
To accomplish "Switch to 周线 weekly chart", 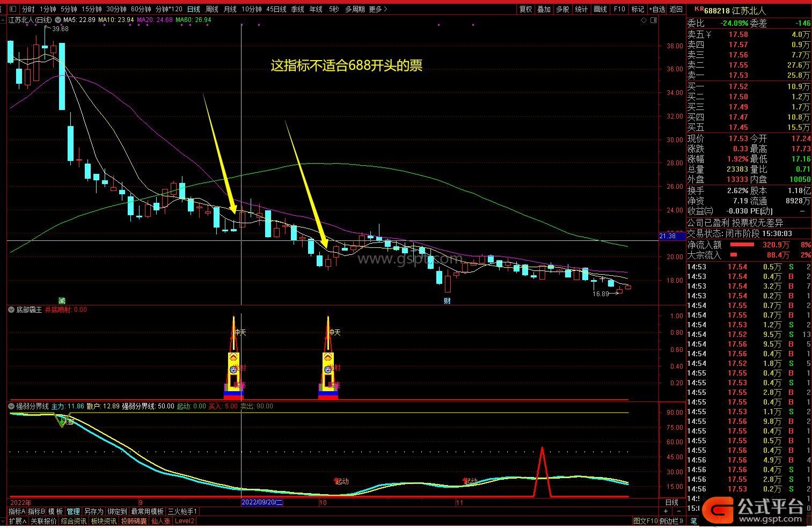I will coord(212,9).
